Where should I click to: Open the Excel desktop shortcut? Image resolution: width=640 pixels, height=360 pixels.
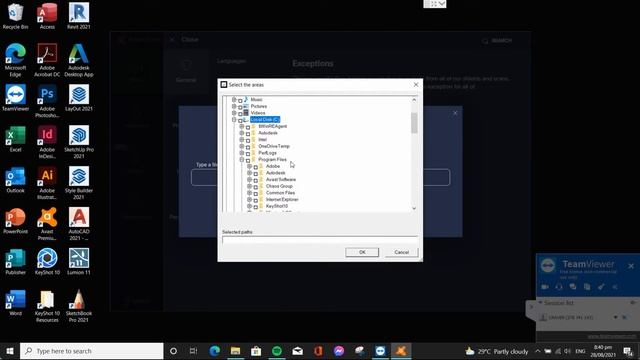(x=16, y=139)
